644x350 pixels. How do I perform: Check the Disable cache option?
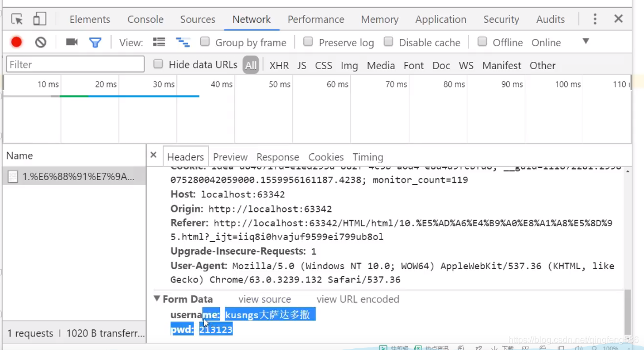point(389,42)
